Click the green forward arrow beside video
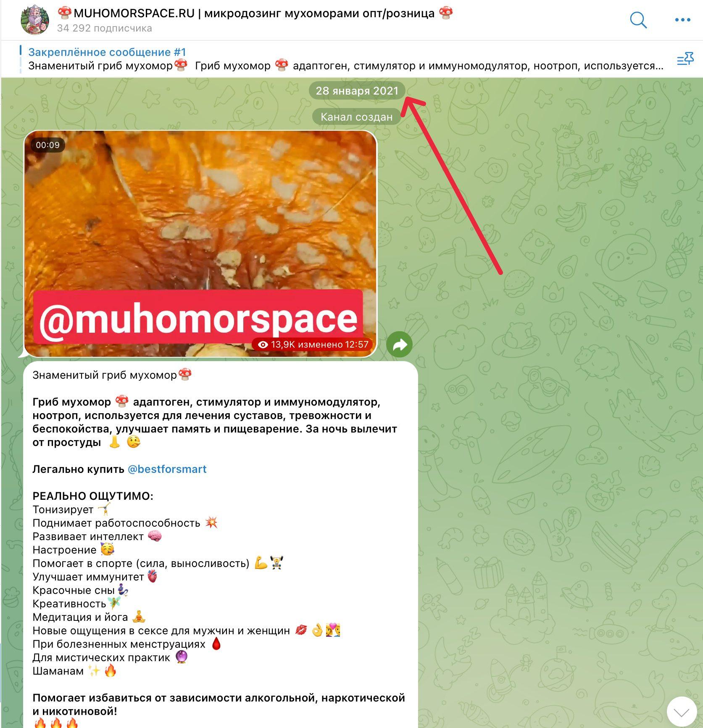The width and height of the screenshot is (703, 728). [399, 345]
